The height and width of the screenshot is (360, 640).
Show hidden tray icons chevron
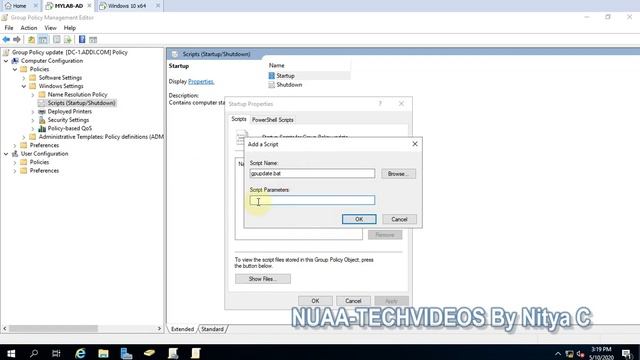tap(558, 354)
